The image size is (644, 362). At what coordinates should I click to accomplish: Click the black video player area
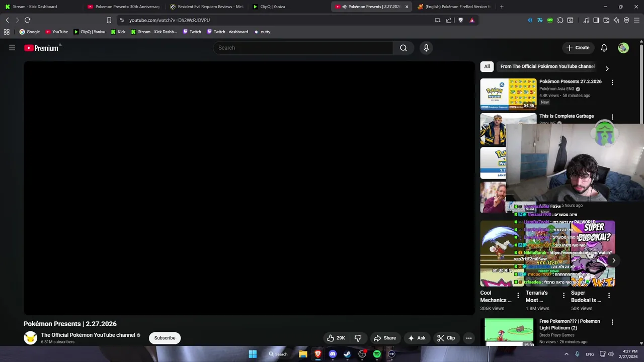click(x=249, y=188)
